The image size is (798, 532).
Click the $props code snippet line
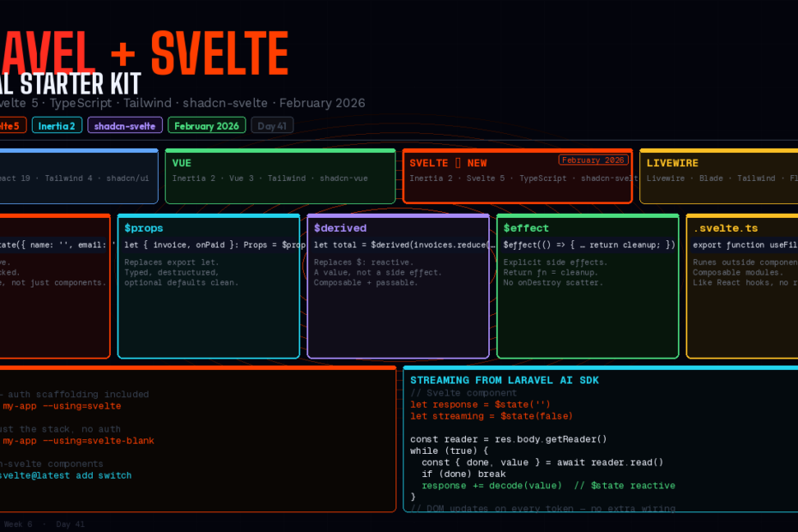click(209, 245)
